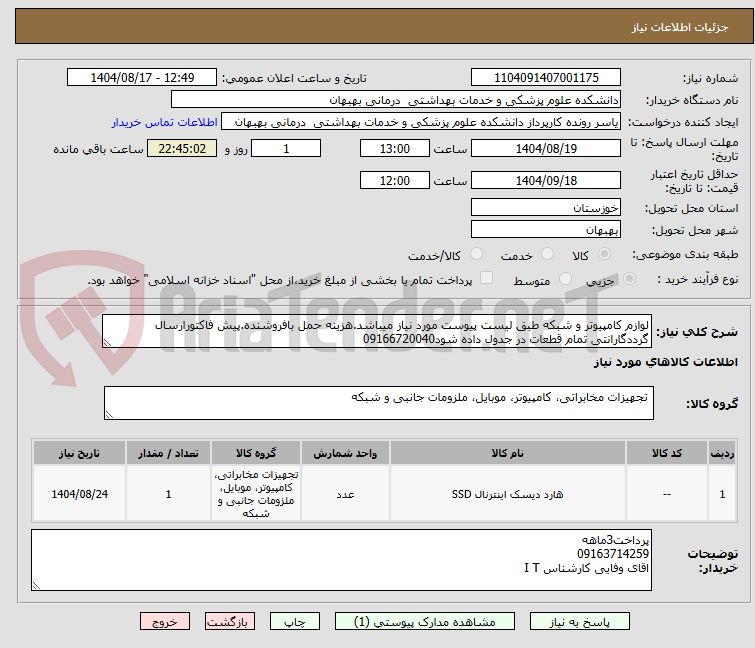Click the گروه کالا text box
The width and height of the screenshot is (755, 648).
[x=380, y=403]
